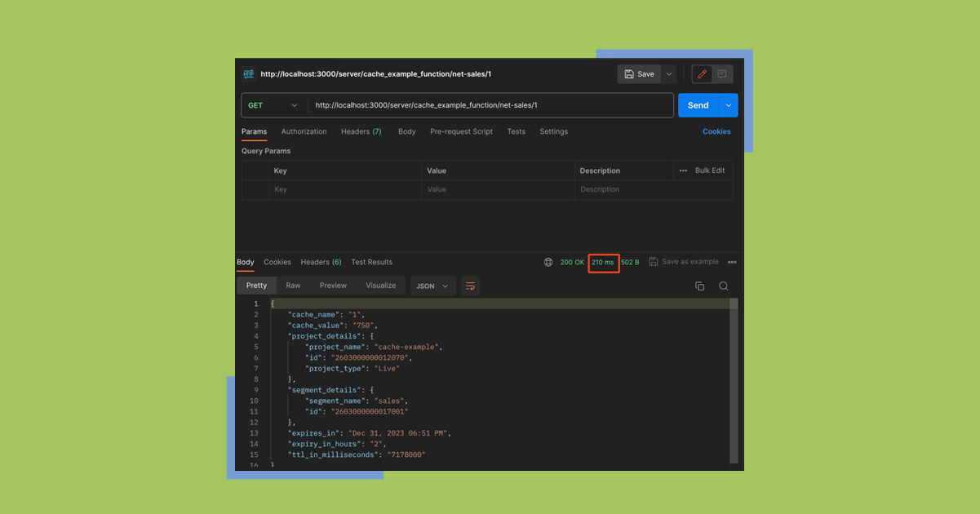Open the comments speech-bubble icon
The height and width of the screenshot is (514, 980).
(x=722, y=74)
